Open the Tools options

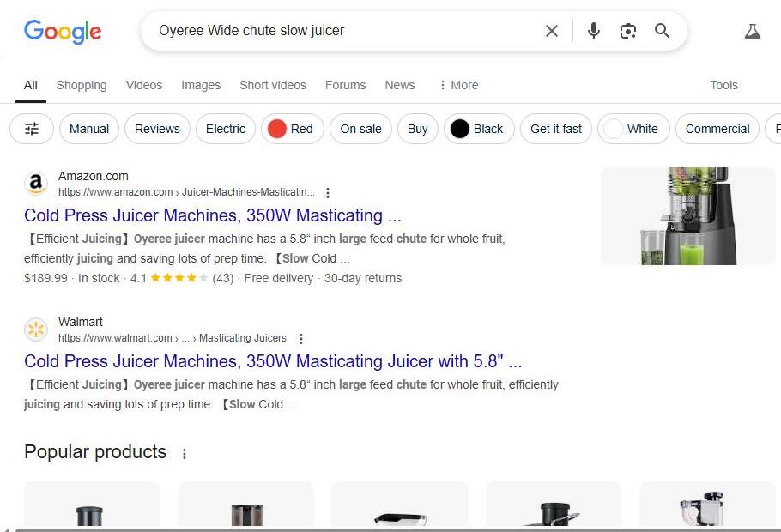click(723, 85)
